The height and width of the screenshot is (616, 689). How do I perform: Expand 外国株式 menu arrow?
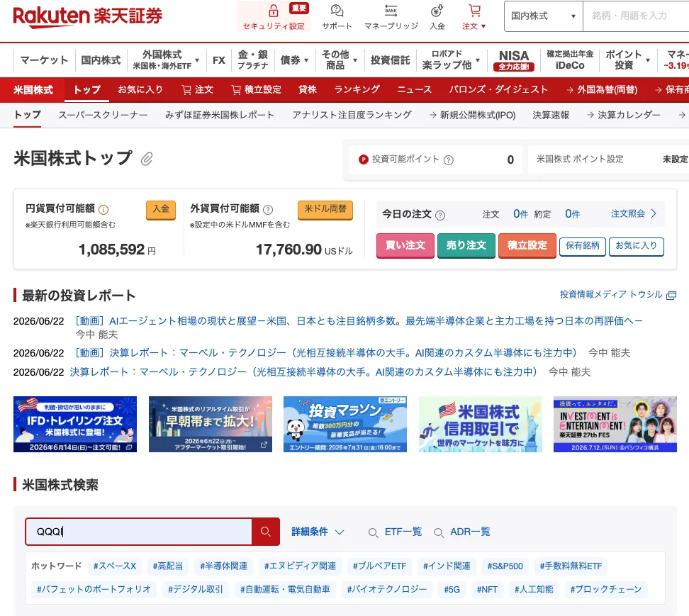coord(197,60)
